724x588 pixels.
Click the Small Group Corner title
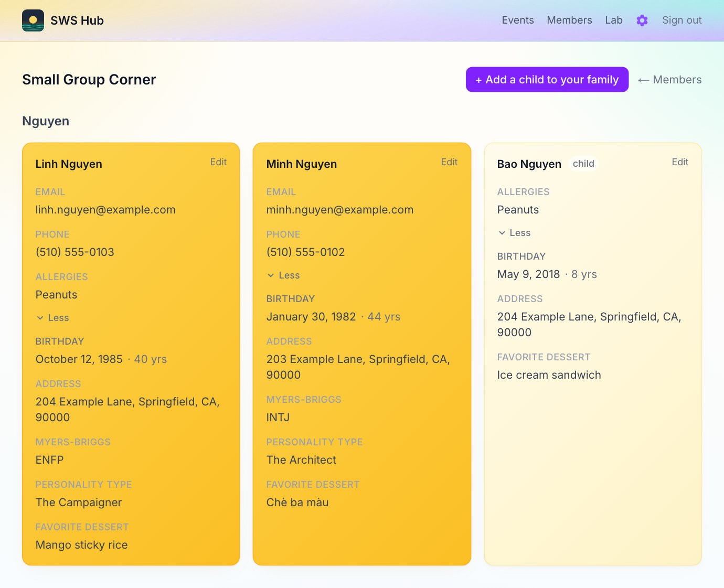89,80
